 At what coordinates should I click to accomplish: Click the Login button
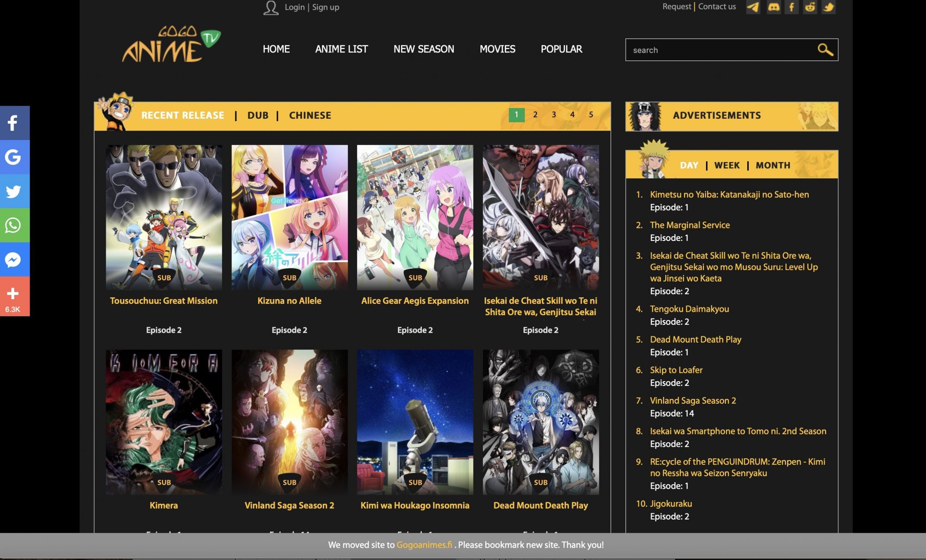tap(294, 7)
